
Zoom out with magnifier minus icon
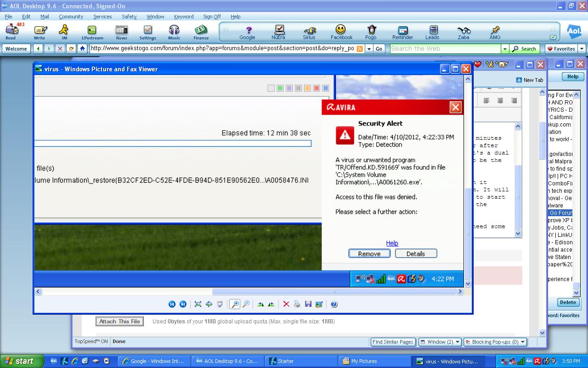[246, 304]
